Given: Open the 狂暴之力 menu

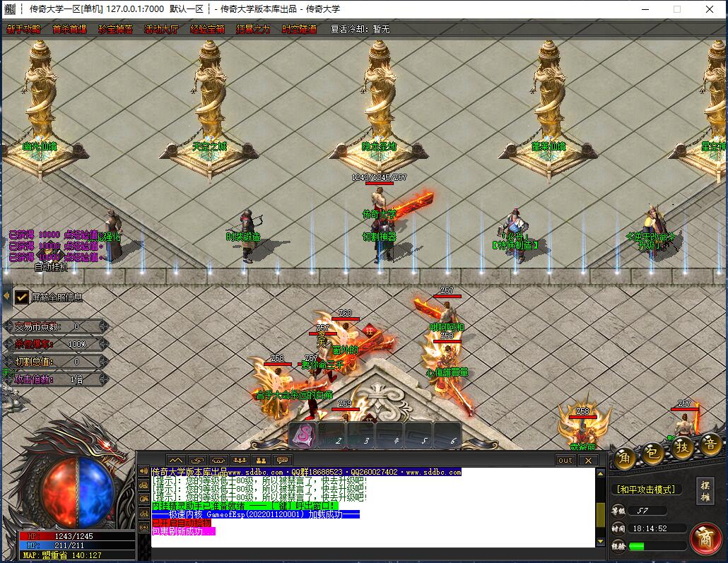Looking at the screenshot, I should 253,29.
